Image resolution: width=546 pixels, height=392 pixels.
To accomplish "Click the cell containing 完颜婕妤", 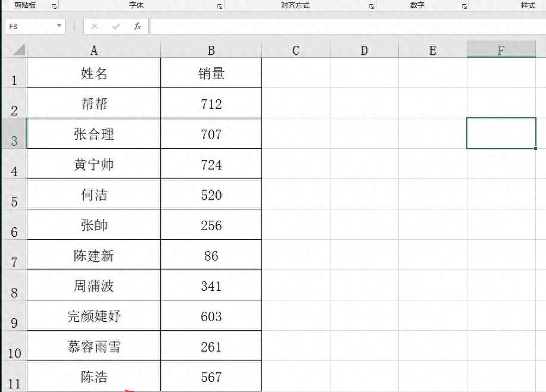I will point(93,315).
